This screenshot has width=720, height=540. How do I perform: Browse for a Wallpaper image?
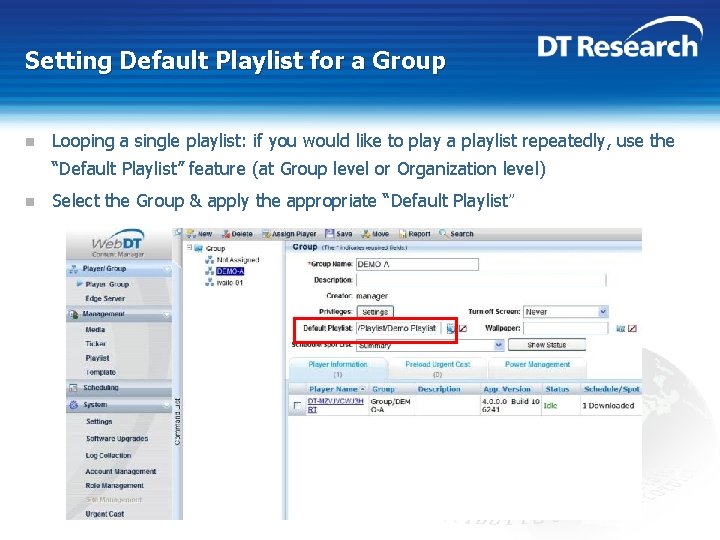point(620,328)
